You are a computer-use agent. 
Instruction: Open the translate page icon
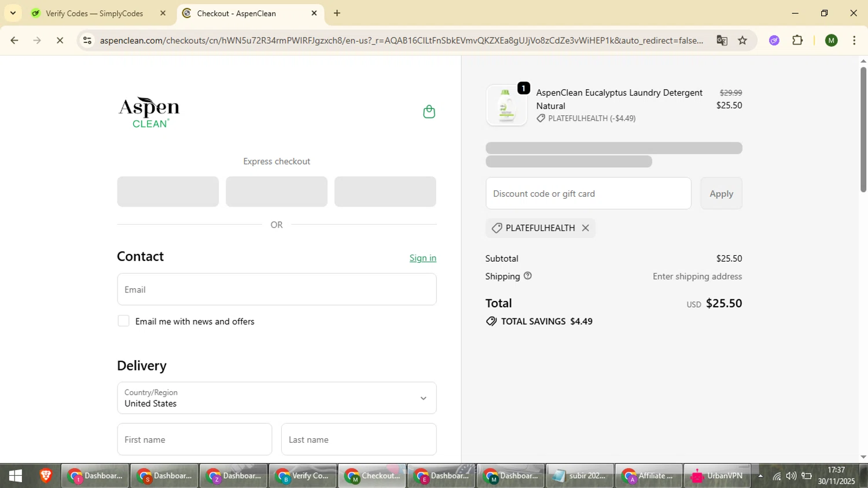pyautogui.click(x=722, y=41)
